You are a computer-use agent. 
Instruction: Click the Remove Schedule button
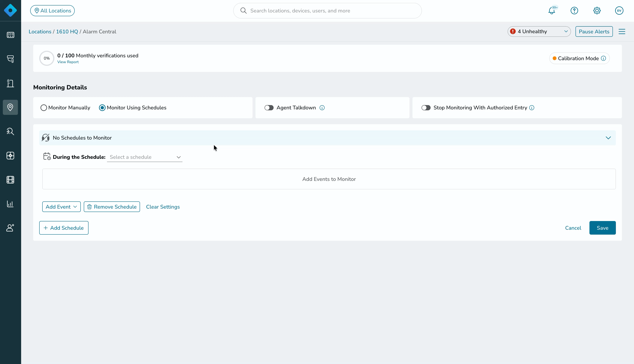(x=112, y=207)
